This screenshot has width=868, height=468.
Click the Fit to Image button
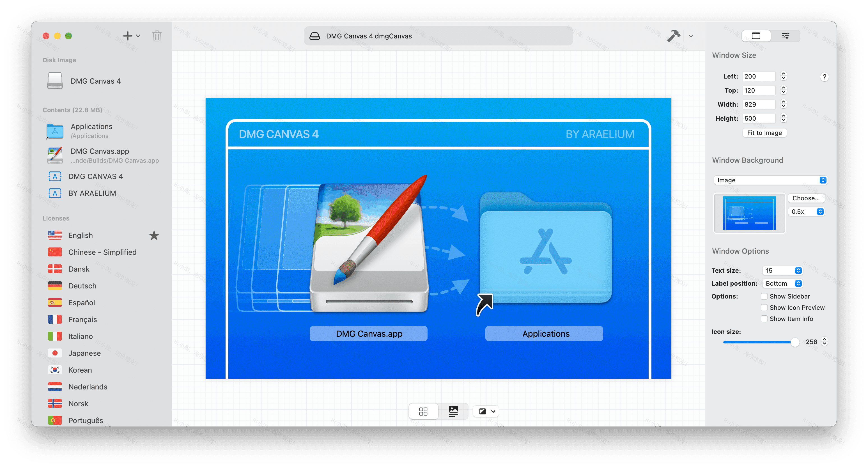coord(764,132)
